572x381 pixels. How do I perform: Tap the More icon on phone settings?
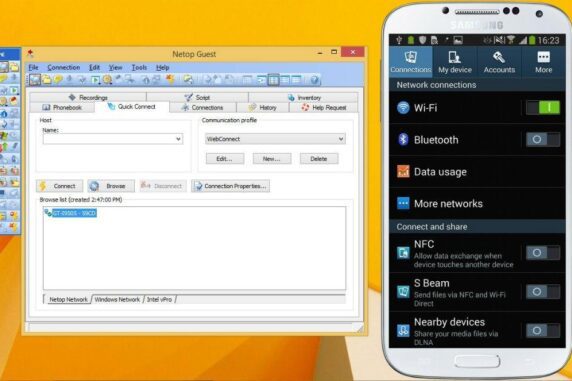[x=543, y=62]
